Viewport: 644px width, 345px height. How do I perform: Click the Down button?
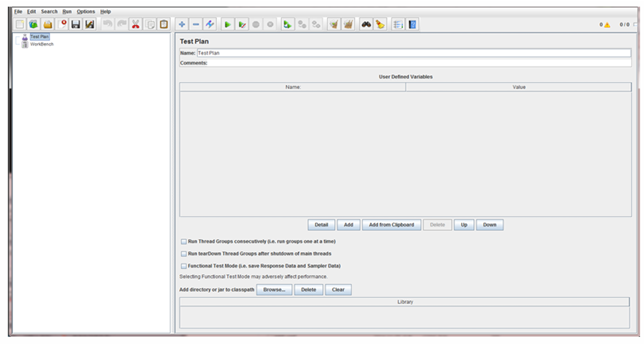tap(490, 225)
